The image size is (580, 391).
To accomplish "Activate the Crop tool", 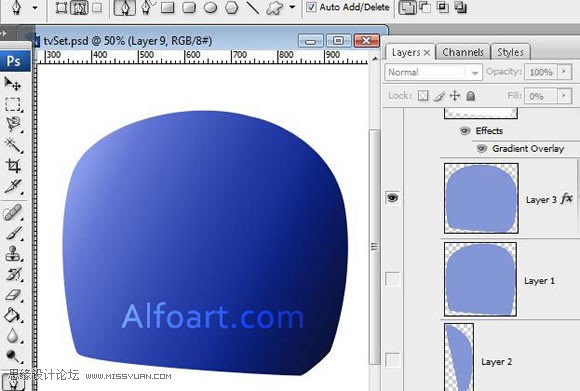I will 13,165.
